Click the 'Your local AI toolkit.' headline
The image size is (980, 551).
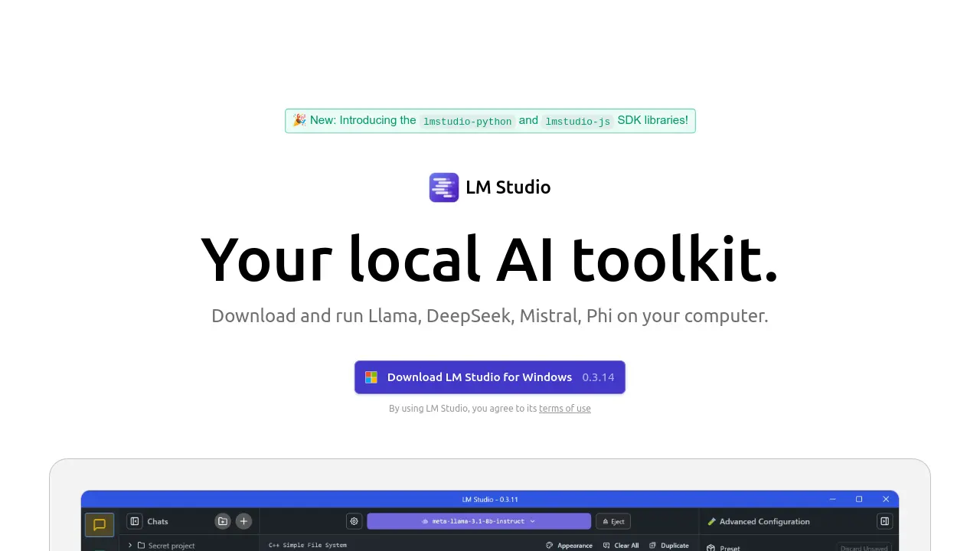[x=490, y=259]
